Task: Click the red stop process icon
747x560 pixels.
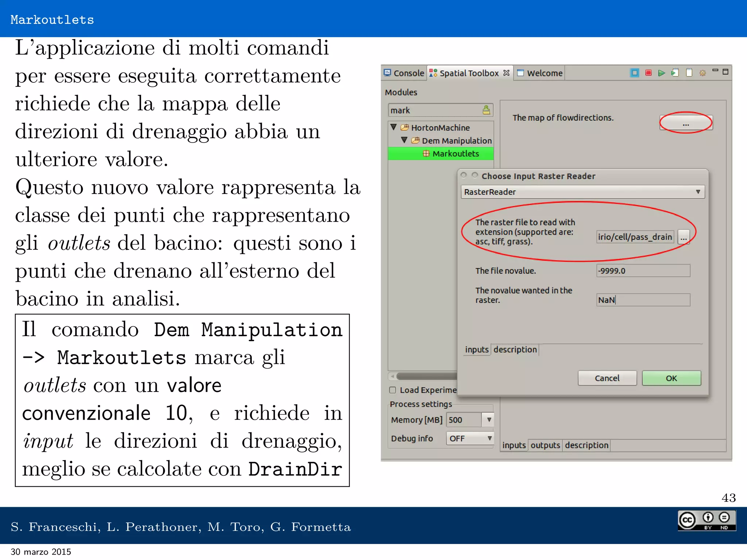Action: [648, 73]
